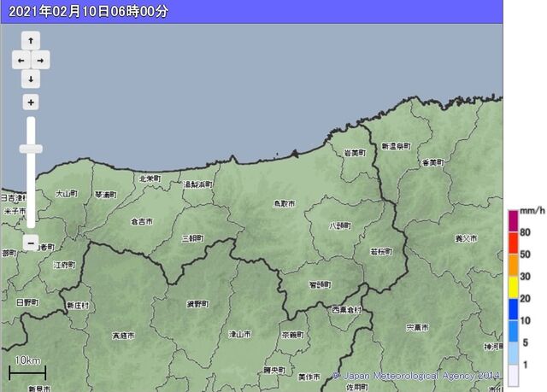This screenshot has width=547, height=392.
Task: Click the 美作市 label on the map
Action: point(309,377)
